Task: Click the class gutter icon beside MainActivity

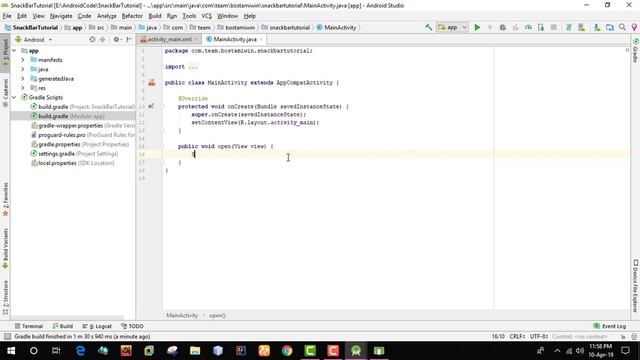Action: 152,82
